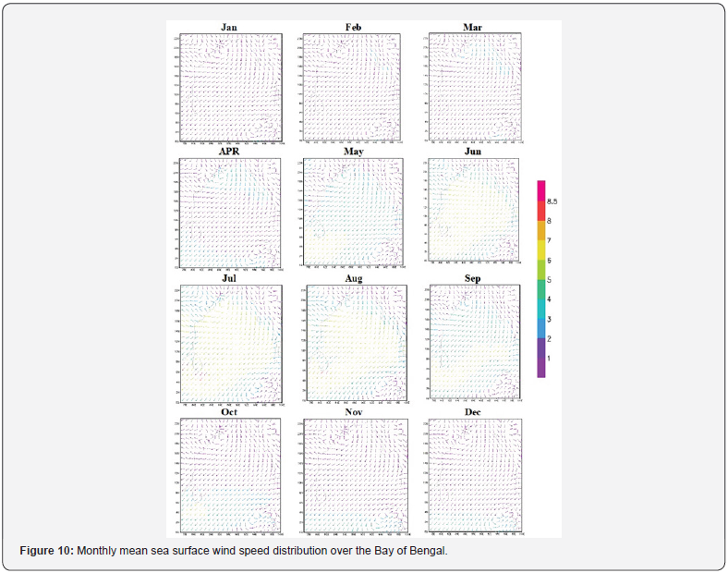This screenshot has width=728, height=573.
Task: Click the 'Oct' panel title
Action: (229, 412)
